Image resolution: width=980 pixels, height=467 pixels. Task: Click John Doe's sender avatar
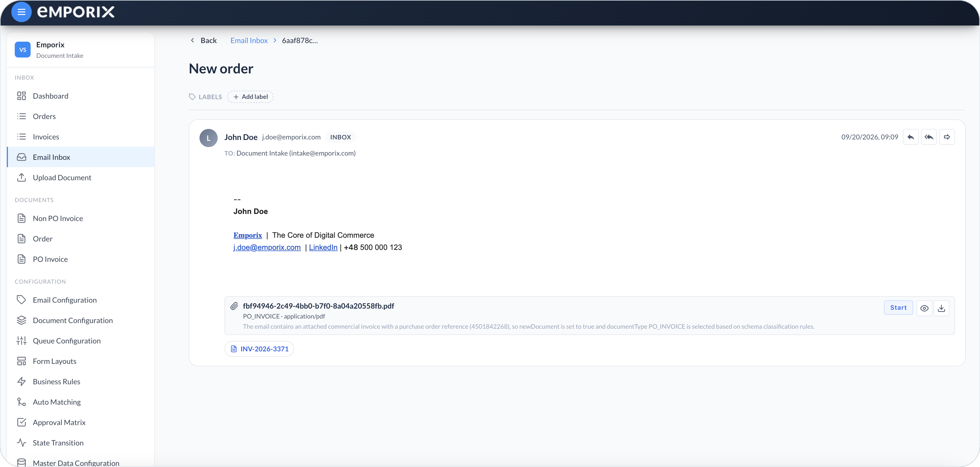click(x=209, y=138)
